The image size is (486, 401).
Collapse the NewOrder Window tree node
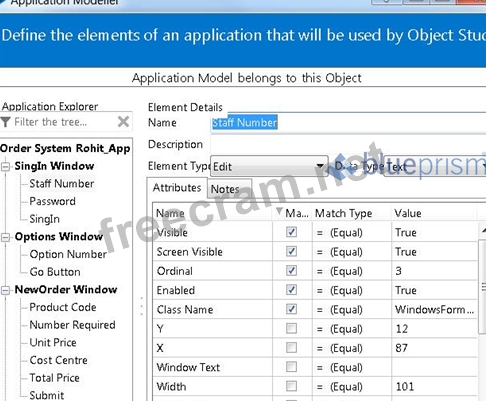(x=5, y=290)
